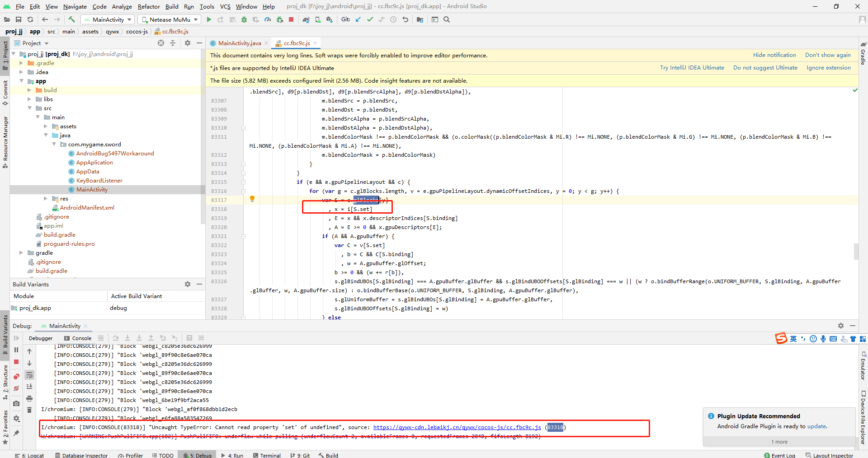This screenshot has width=868, height=458.
Task: Select MainActivity in the project tree
Action: pos(92,190)
